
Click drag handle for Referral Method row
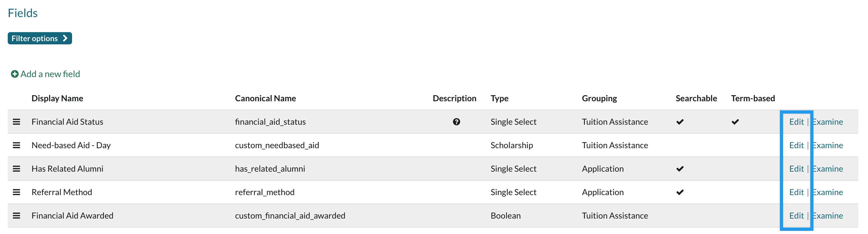[16, 192]
